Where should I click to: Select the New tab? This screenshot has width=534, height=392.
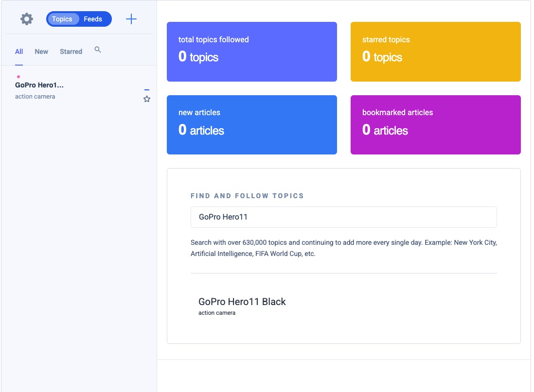(x=41, y=51)
